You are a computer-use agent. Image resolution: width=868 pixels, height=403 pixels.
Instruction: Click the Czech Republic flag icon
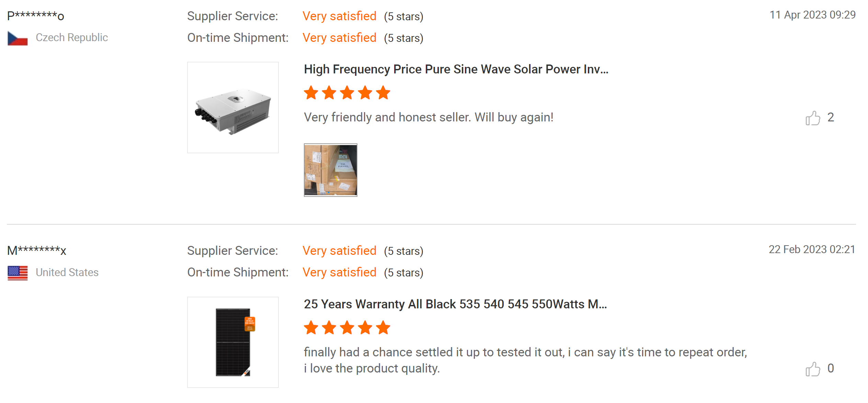[18, 38]
